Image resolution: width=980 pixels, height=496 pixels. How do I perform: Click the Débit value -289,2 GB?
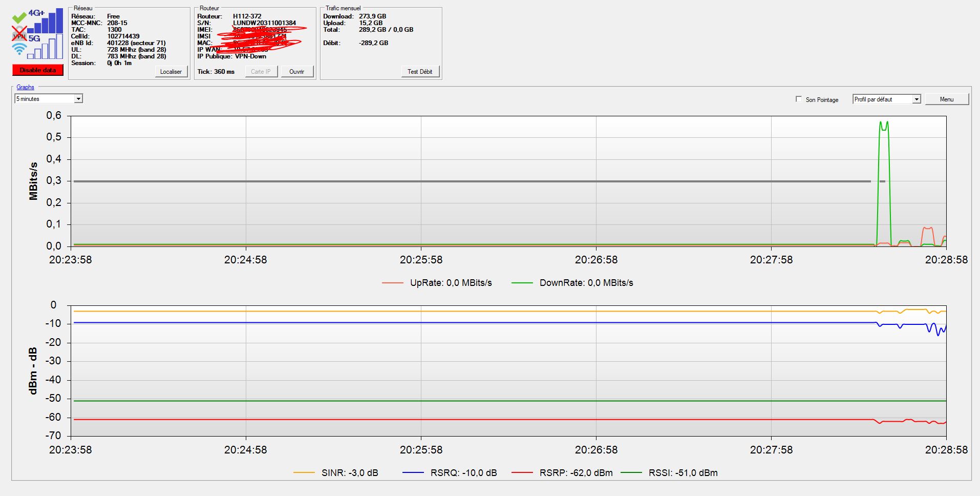coord(374,43)
